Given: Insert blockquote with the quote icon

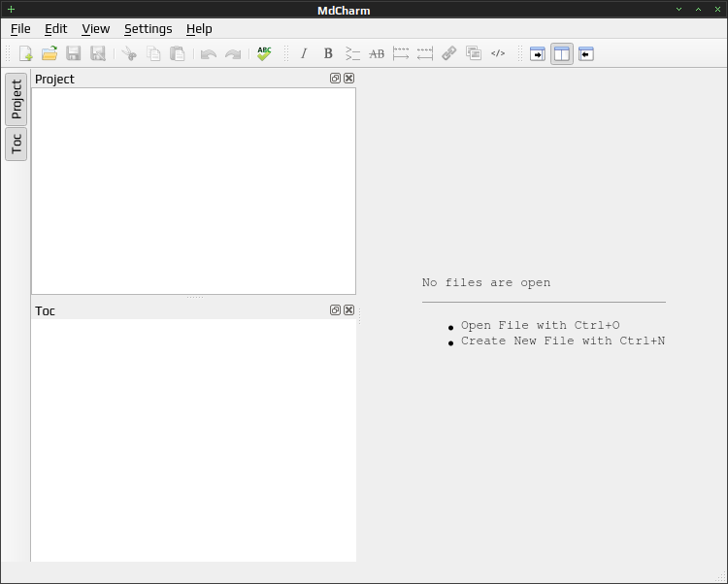Looking at the screenshot, I should coord(352,53).
